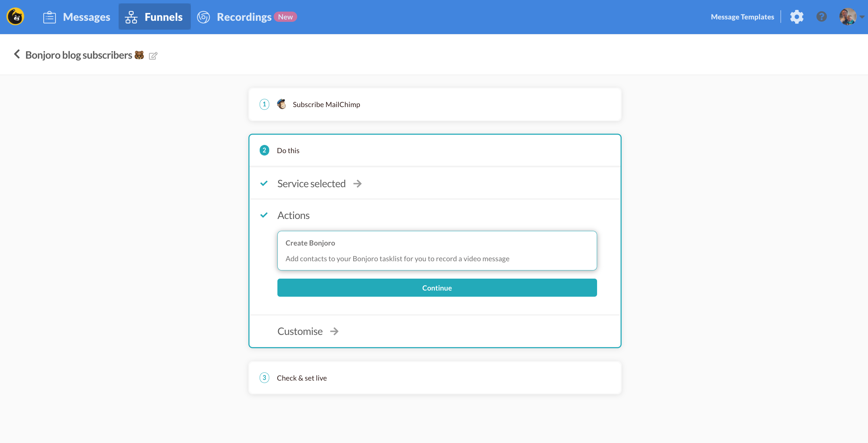Select the Create Bonjoro action card
The height and width of the screenshot is (443, 868).
pos(437,251)
